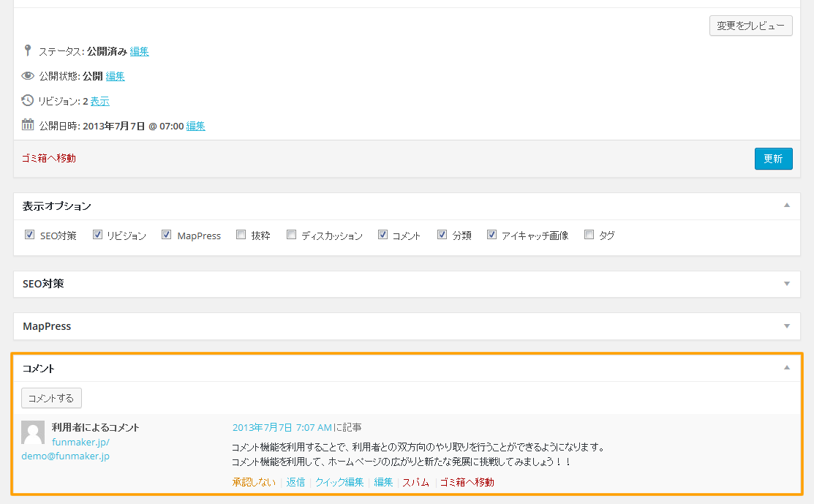Click the コメントする button
Image resolution: width=814 pixels, height=504 pixels.
51,398
